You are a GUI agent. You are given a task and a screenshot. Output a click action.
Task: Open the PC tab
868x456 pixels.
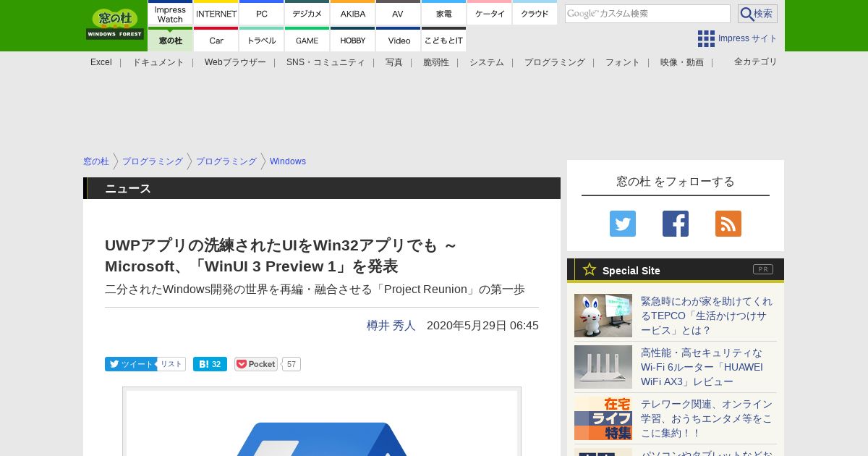[262, 13]
